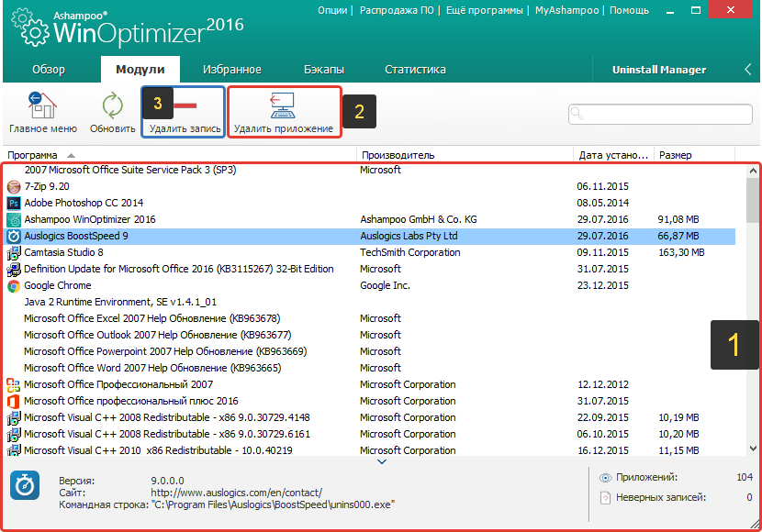762x532 pixels.
Task: Open the Избранное tab
Action: coord(232,70)
